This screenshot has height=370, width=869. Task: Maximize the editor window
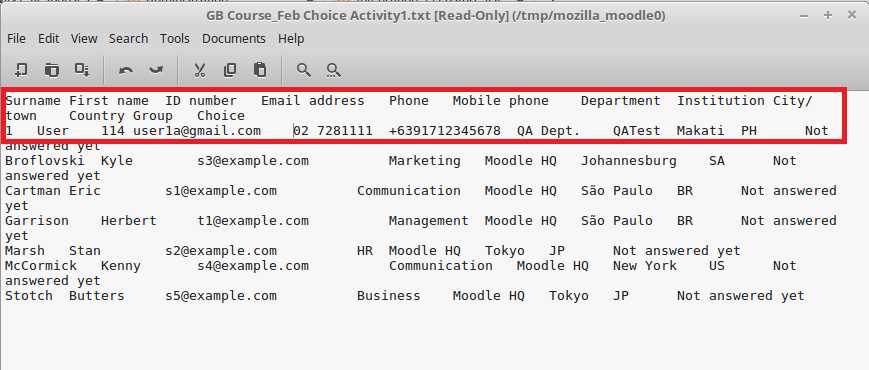(828, 16)
